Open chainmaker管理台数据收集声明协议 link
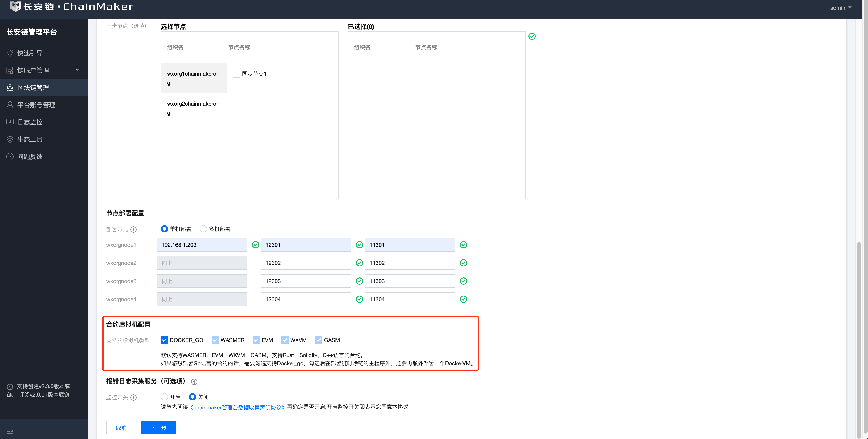 coord(237,407)
